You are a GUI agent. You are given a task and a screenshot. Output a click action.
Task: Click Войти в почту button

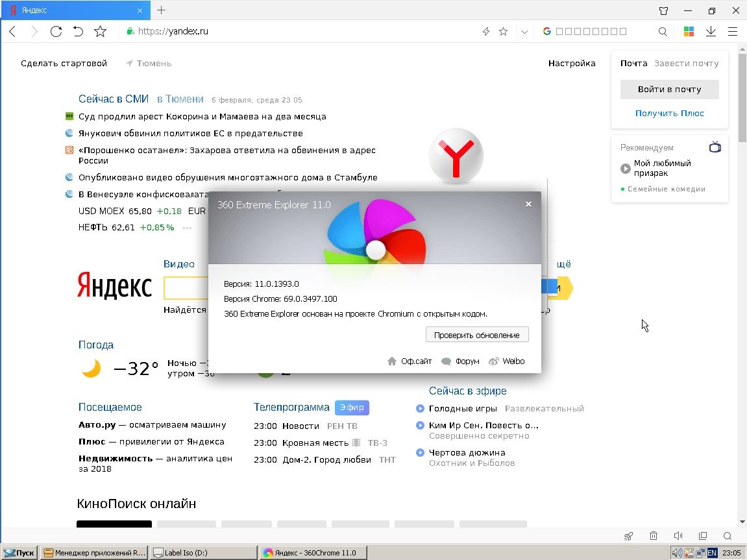point(669,90)
